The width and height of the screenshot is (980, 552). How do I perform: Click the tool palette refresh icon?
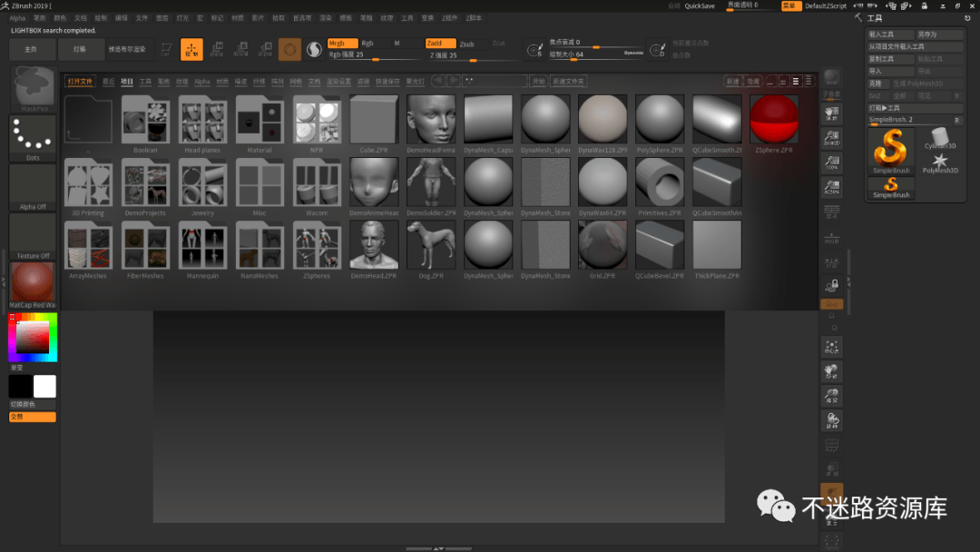pos(967,18)
